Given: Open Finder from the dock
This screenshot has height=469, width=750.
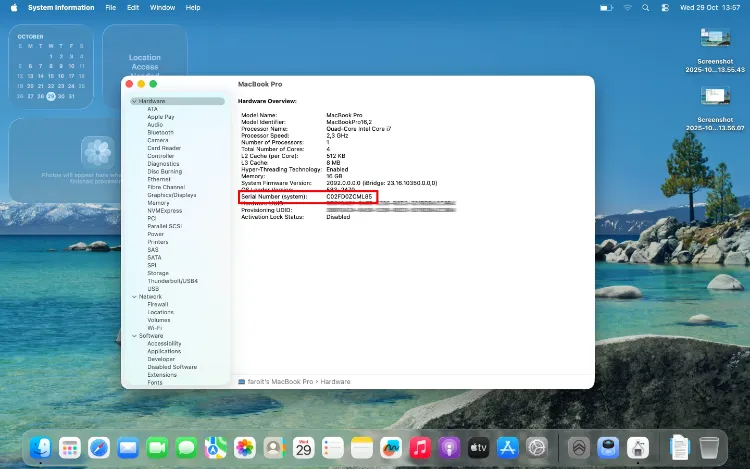Looking at the screenshot, I should (41, 447).
